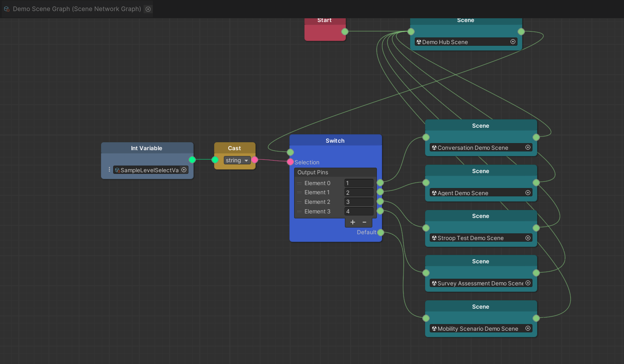
Task: Select the Start node header
Action: (x=325, y=21)
